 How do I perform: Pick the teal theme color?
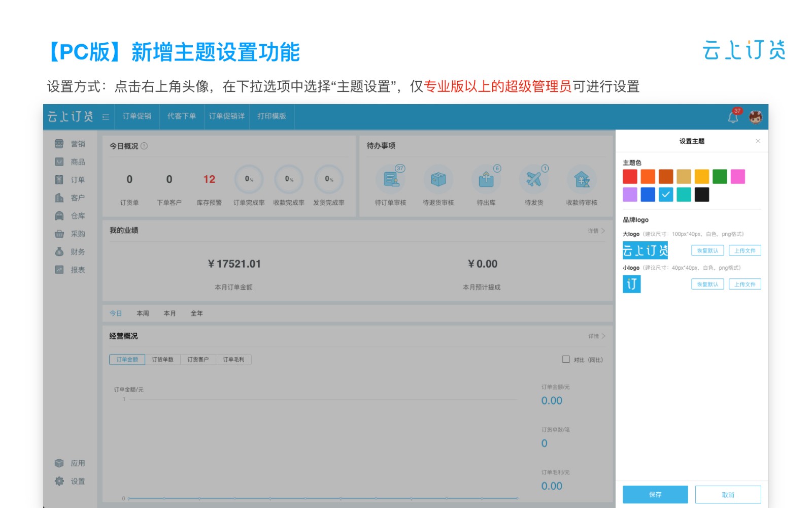[x=684, y=195]
